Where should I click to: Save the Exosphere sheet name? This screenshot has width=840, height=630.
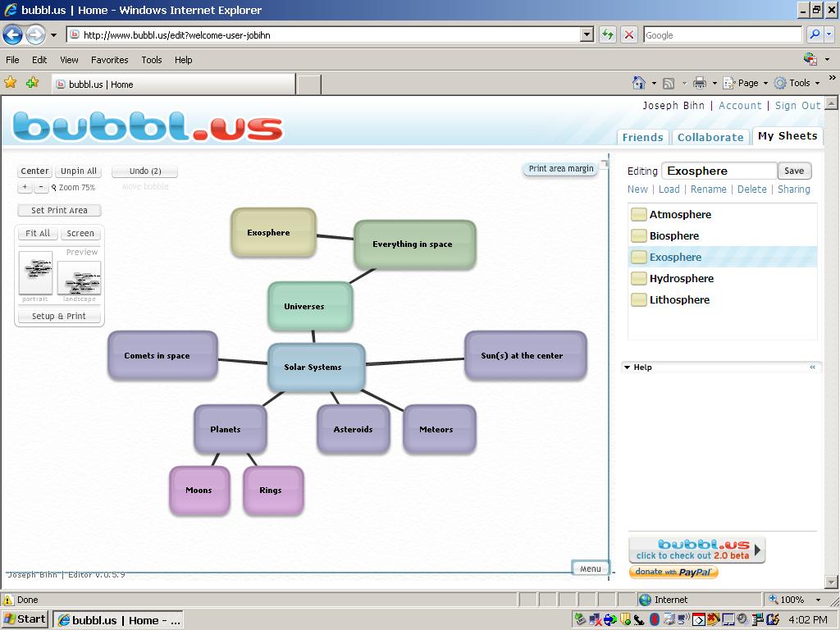click(x=794, y=171)
